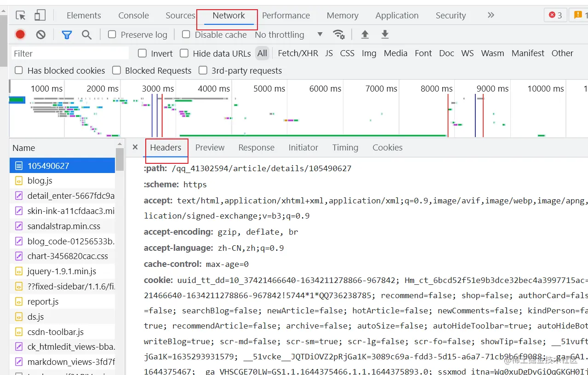Filter requests by Manifest type
The height and width of the screenshot is (375, 588).
click(x=528, y=53)
